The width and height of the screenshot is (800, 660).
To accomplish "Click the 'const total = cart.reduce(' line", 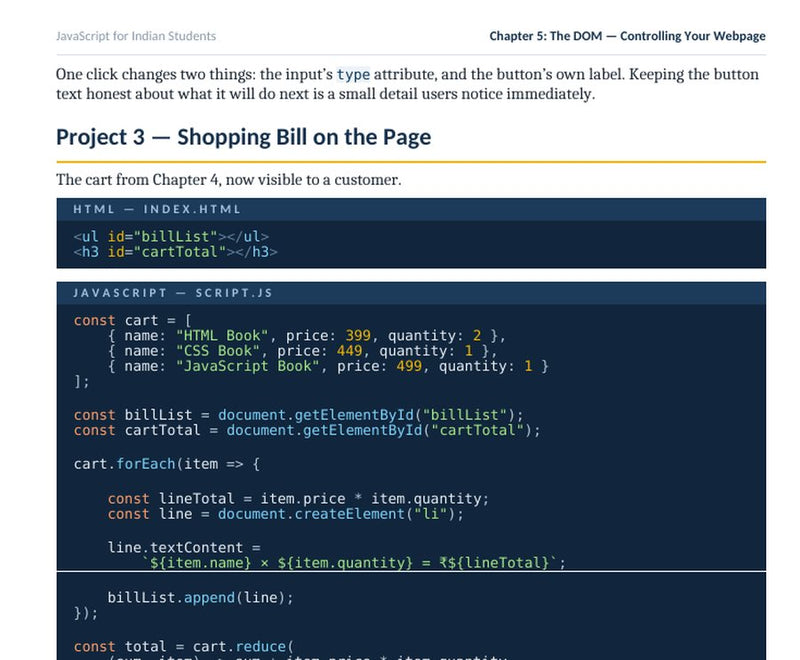I will (x=184, y=647).
